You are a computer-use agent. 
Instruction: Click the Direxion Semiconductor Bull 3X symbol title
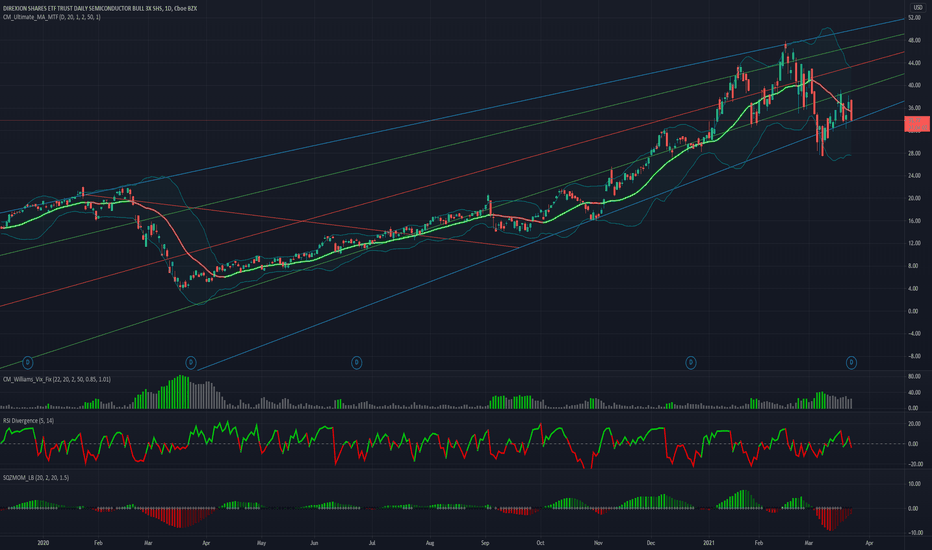[x=100, y=8]
